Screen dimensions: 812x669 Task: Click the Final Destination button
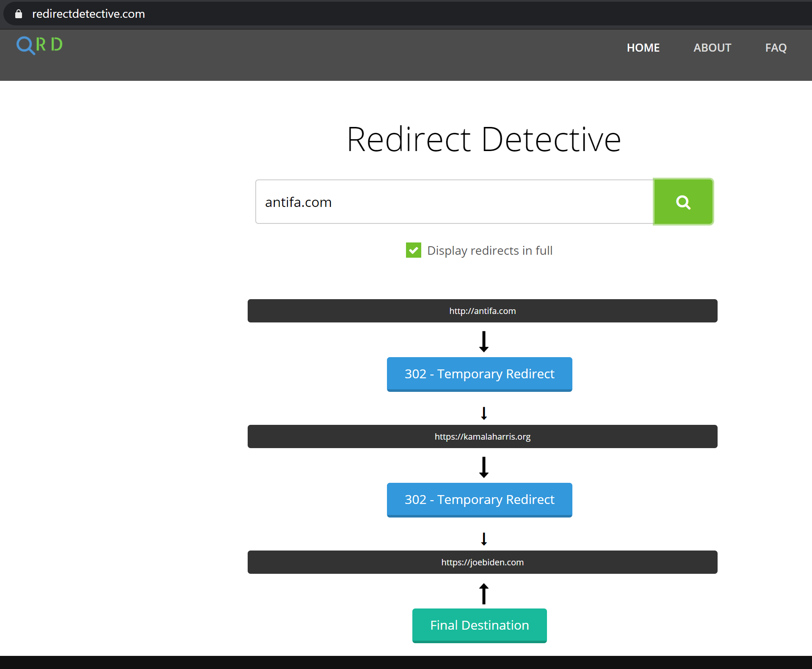[479, 625]
